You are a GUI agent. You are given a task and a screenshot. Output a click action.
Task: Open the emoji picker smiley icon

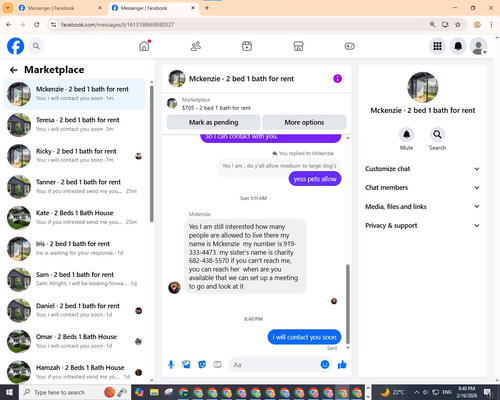325,365
